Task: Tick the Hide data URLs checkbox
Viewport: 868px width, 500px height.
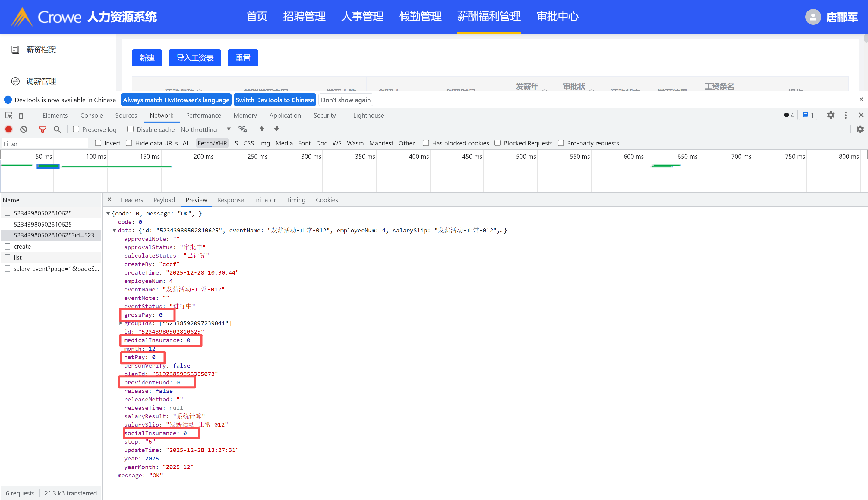Action: [x=129, y=143]
